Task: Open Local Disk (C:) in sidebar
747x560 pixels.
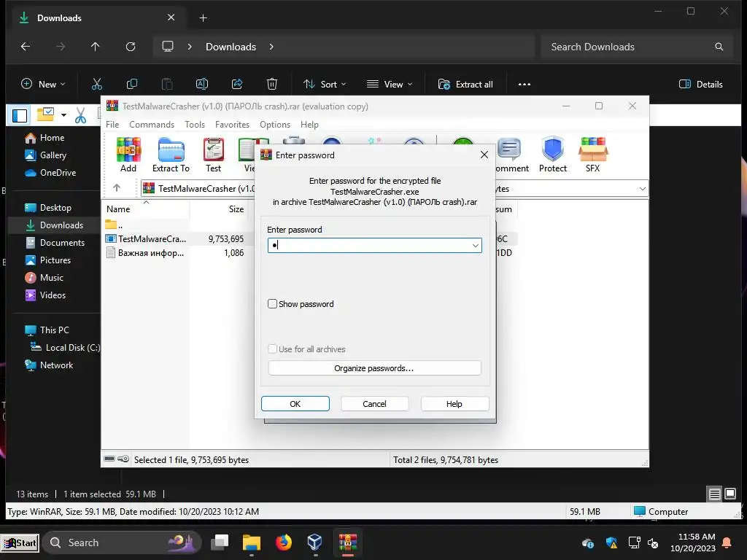Action: coord(65,348)
